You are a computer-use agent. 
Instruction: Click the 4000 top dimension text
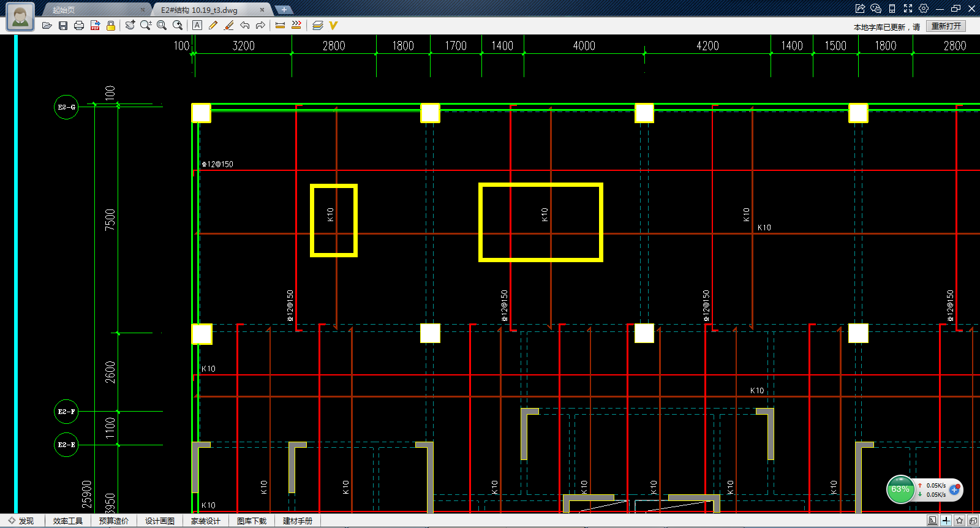point(584,46)
